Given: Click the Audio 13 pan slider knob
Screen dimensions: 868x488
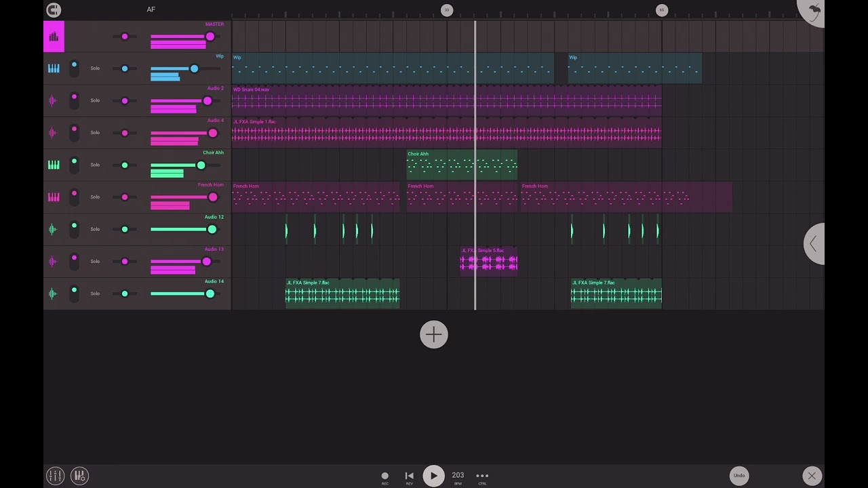Looking at the screenshot, I should pos(125,261).
